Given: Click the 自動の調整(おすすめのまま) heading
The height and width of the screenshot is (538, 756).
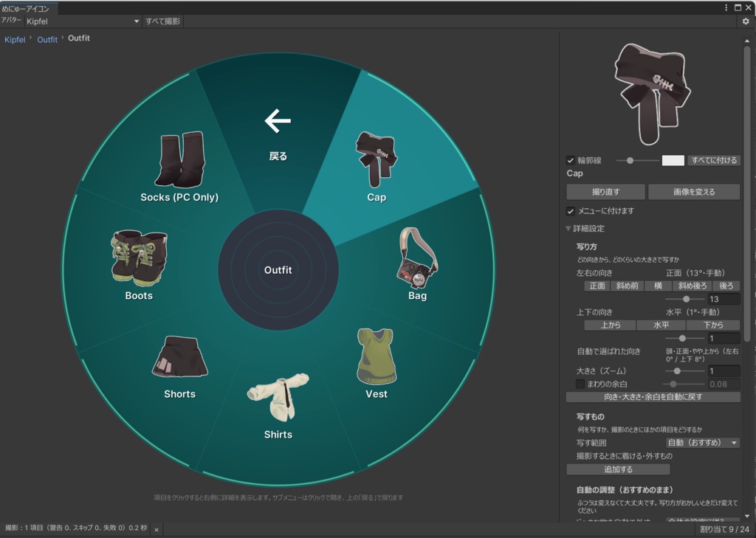Looking at the screenshot, I should [x=625, y=490].
